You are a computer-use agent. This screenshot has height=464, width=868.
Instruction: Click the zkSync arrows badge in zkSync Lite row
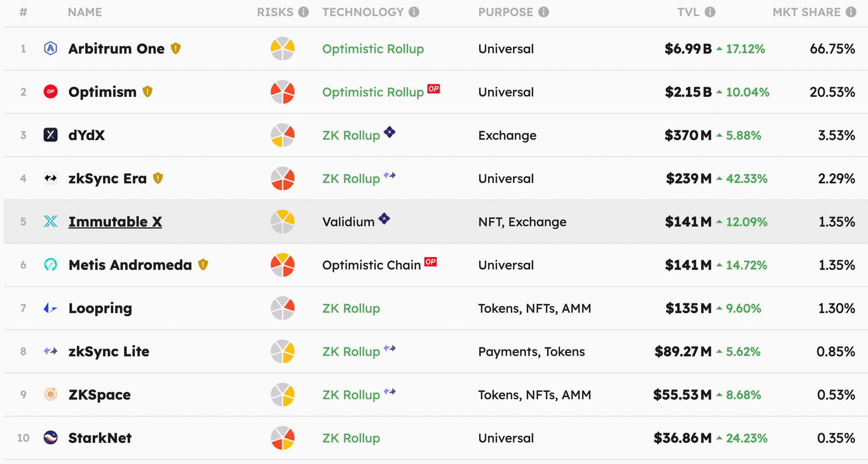coord(390,348)
